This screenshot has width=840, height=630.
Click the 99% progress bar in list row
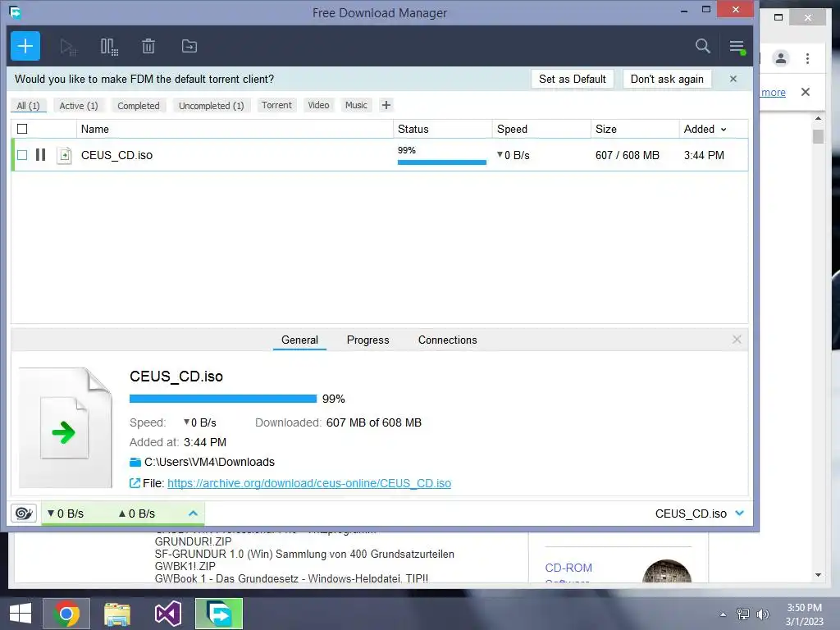[442, 162]
